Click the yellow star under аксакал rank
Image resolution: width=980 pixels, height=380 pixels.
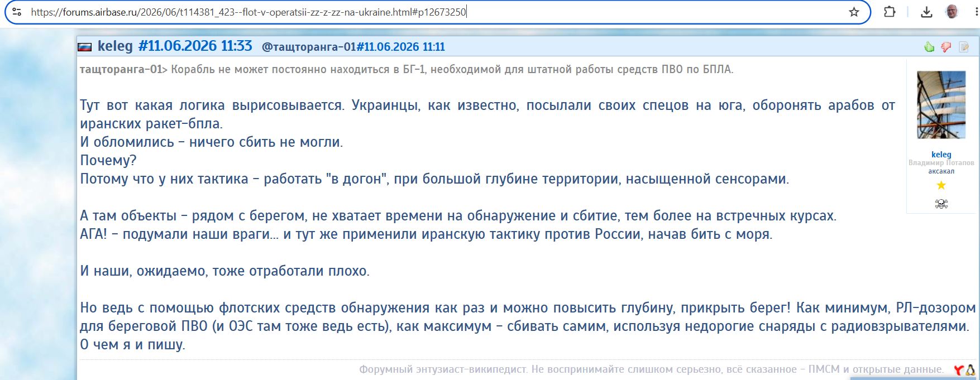(941, 185)
